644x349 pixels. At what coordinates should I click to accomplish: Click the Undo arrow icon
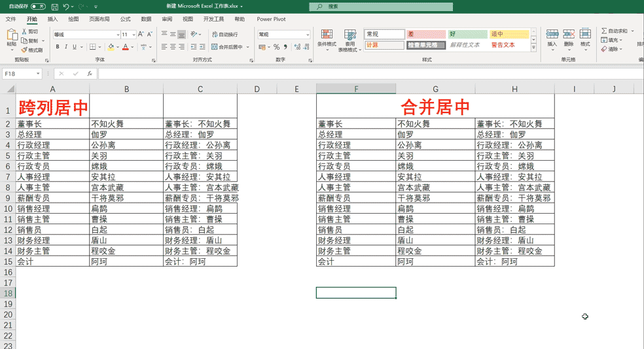[x=66, y=7]
